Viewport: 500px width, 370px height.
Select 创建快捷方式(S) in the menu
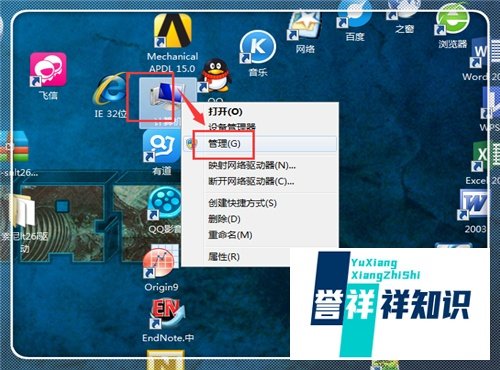[242, 203]
